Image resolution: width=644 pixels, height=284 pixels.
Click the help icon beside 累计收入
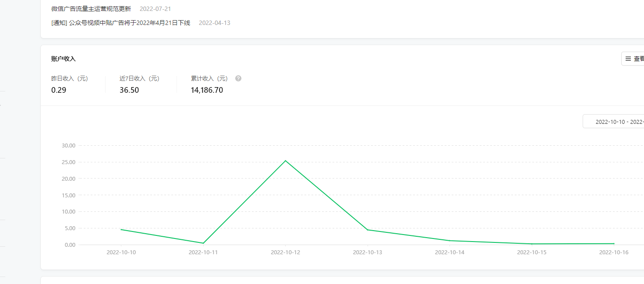[238, 78]
